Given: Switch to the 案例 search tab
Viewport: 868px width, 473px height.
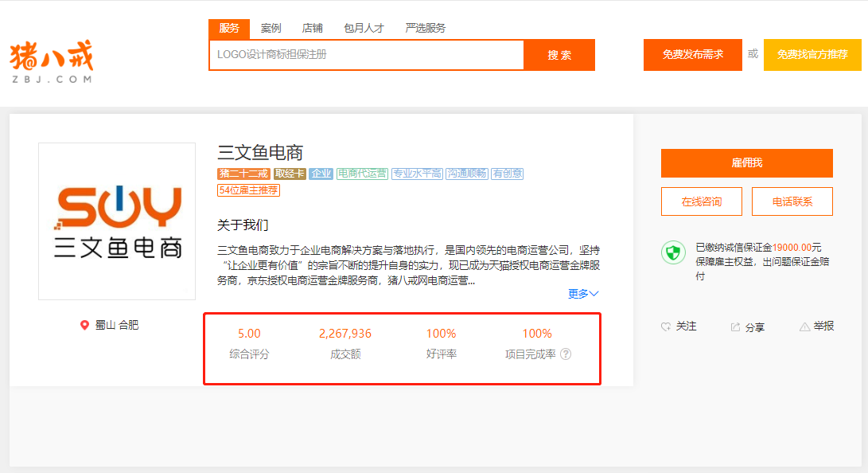Looking at the screenshot, I should [x=271, y=28].
